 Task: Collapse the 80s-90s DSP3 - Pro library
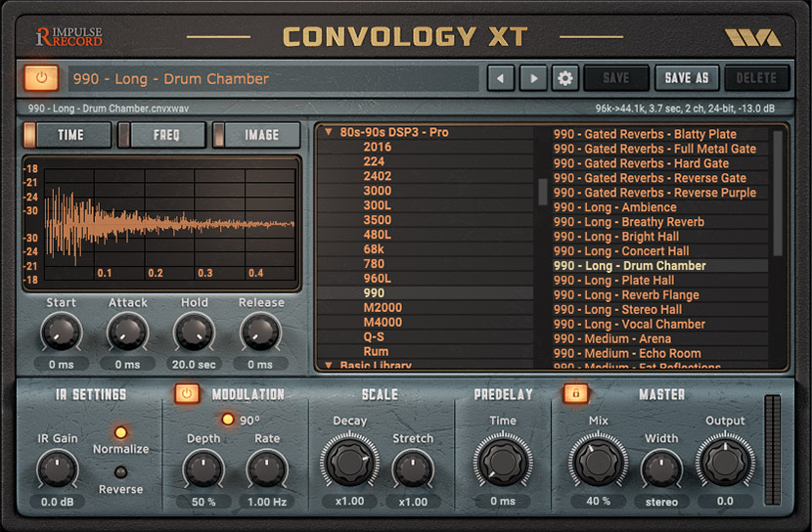point(329,132)
